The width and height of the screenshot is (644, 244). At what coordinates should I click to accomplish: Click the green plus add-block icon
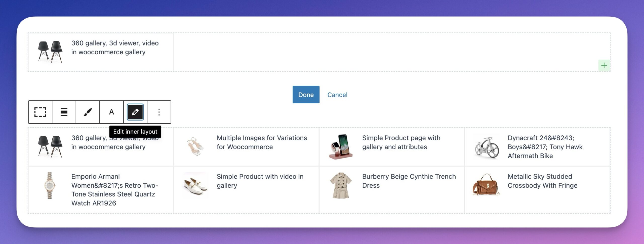click(604, 66)
